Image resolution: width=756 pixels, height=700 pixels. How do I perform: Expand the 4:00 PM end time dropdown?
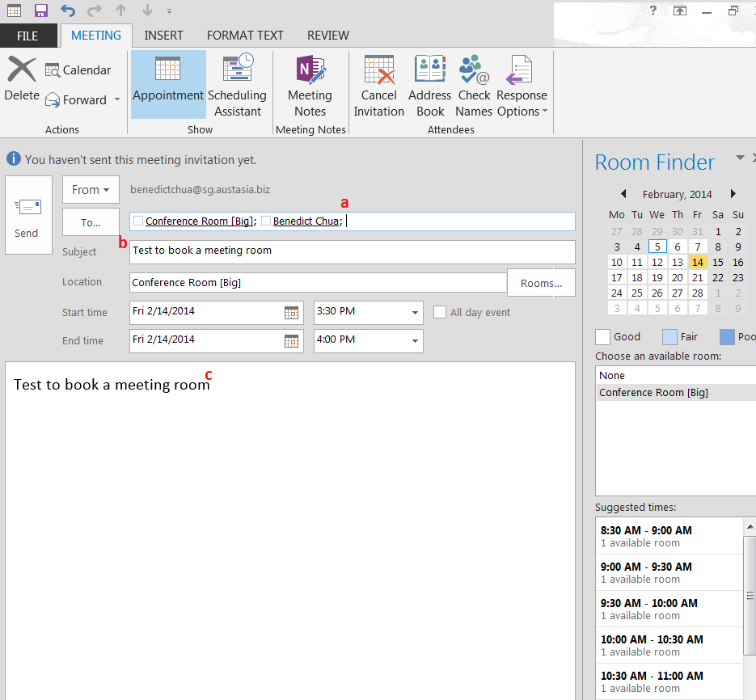(x=415, y=341)
